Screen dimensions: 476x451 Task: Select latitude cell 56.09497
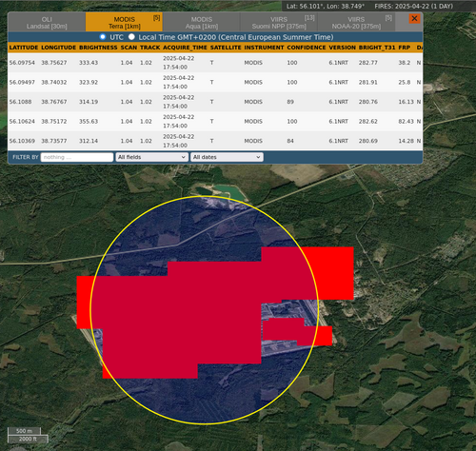[22, 83]
